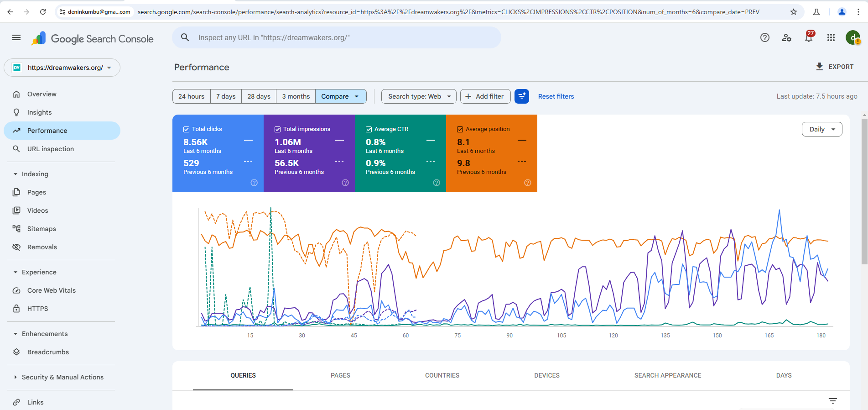Select the 28 days date range
The image size is (868, 410).
pos(259,96)
